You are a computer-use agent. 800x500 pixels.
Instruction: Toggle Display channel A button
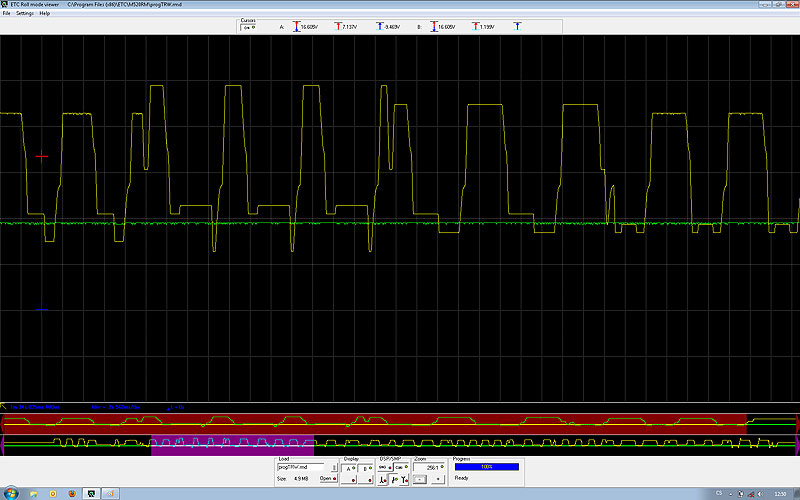(x=350, y=466)
